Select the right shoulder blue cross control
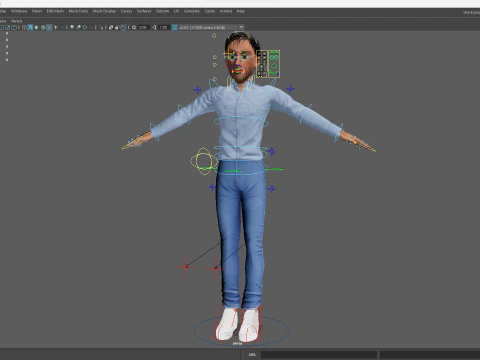This screenshot has width=480, height=360. (290, 88)
